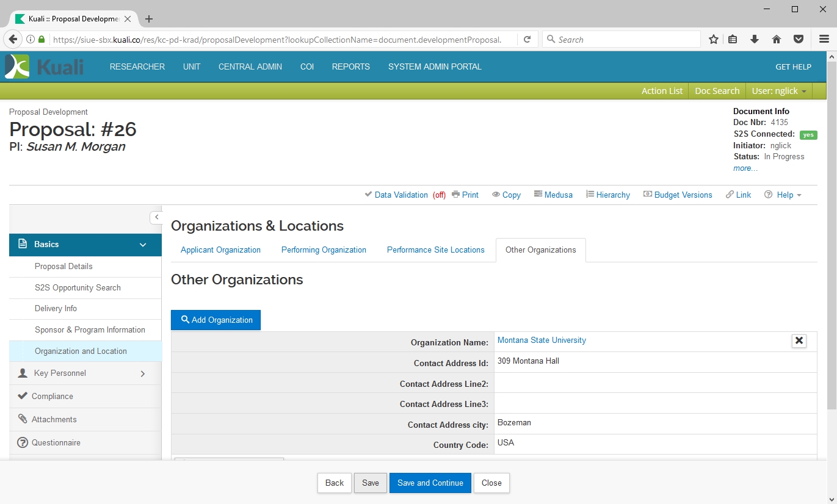837x504 pixels.
Task: Open the User: nglick dropdown
Action: (x=779, y=91)
